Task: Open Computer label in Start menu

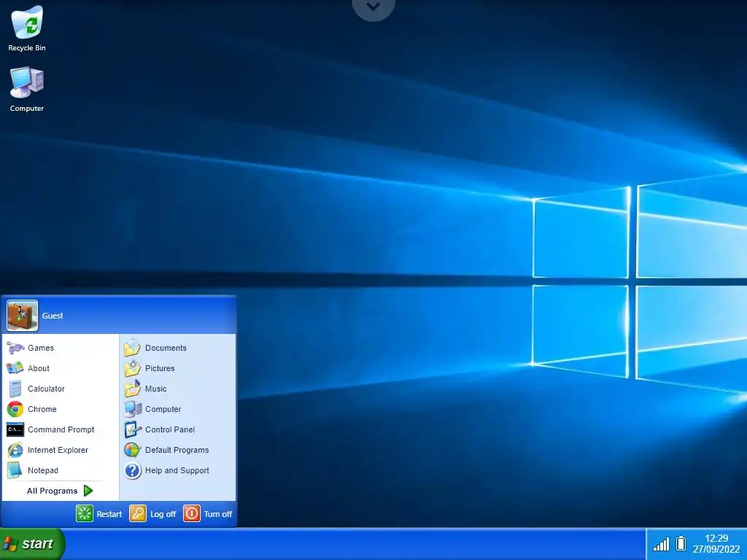Action: [x=163, y=410]
